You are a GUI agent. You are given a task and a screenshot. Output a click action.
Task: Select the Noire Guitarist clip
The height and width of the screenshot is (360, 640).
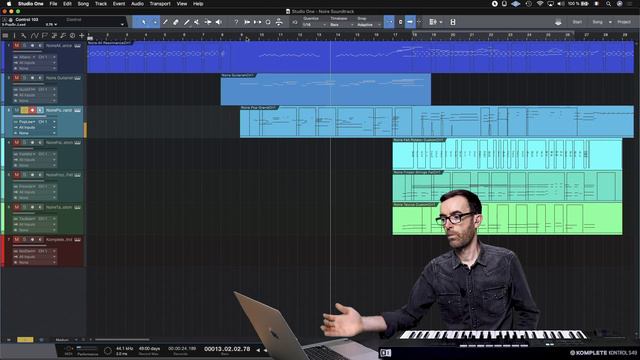click(x=326, y=89)
